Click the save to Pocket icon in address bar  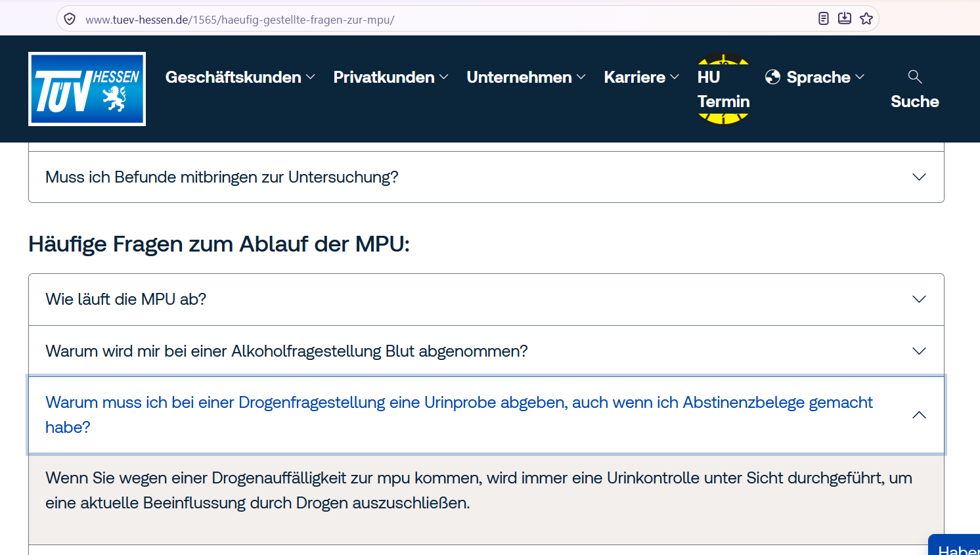[x=845, y=18]
